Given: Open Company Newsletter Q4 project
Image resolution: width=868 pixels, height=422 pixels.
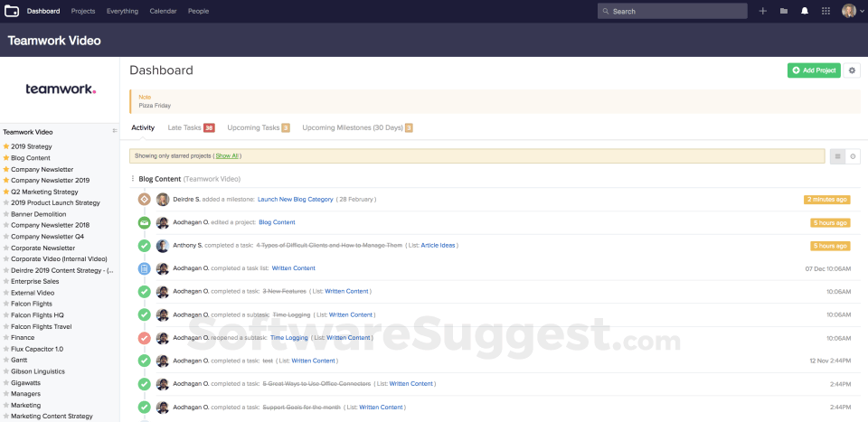Looking at the screenshot, I should (48, 237).
